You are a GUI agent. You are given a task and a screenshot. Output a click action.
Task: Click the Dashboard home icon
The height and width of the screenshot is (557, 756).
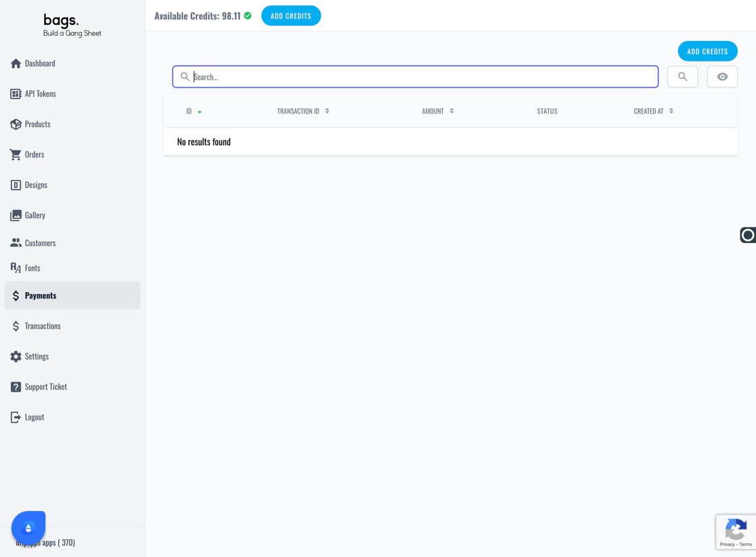coord(16,63)
